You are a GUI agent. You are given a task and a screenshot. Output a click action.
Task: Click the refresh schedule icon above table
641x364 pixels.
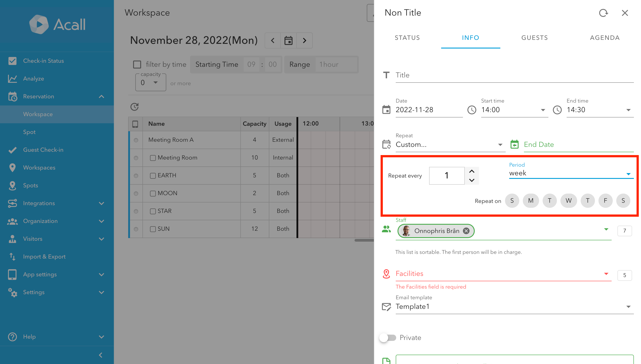pos(134,107)
